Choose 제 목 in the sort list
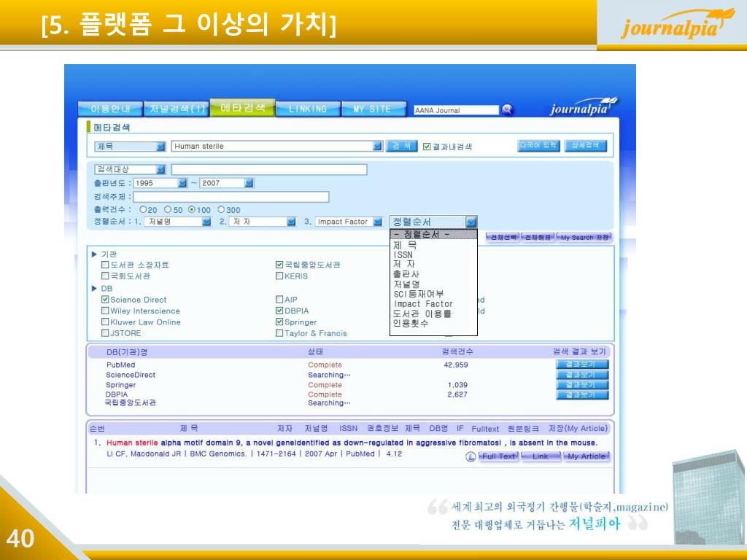The image size is (747, 560). tap(405, 245)
